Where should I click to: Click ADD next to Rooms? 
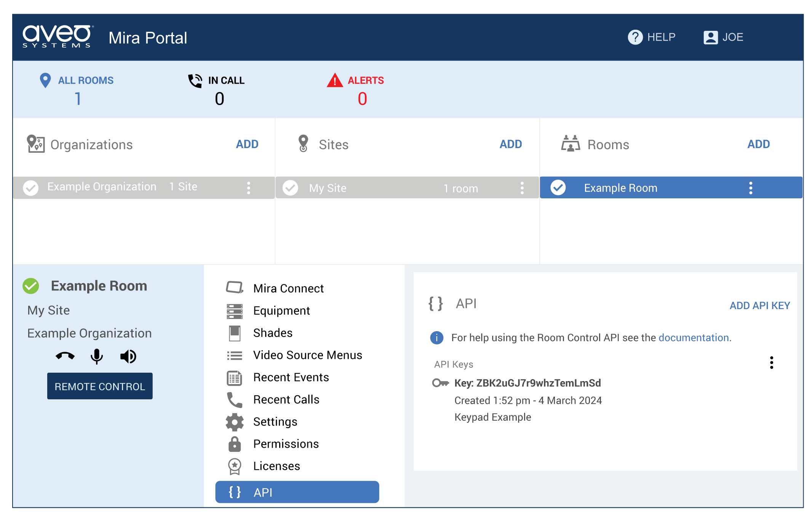coord(758,144)
